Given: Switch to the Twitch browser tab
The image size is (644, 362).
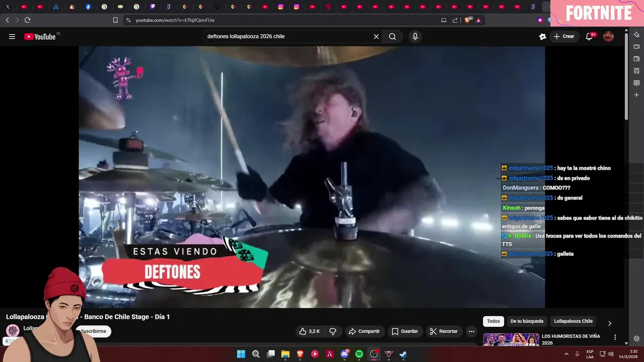Looking at the screenshot, I should 152,7.
